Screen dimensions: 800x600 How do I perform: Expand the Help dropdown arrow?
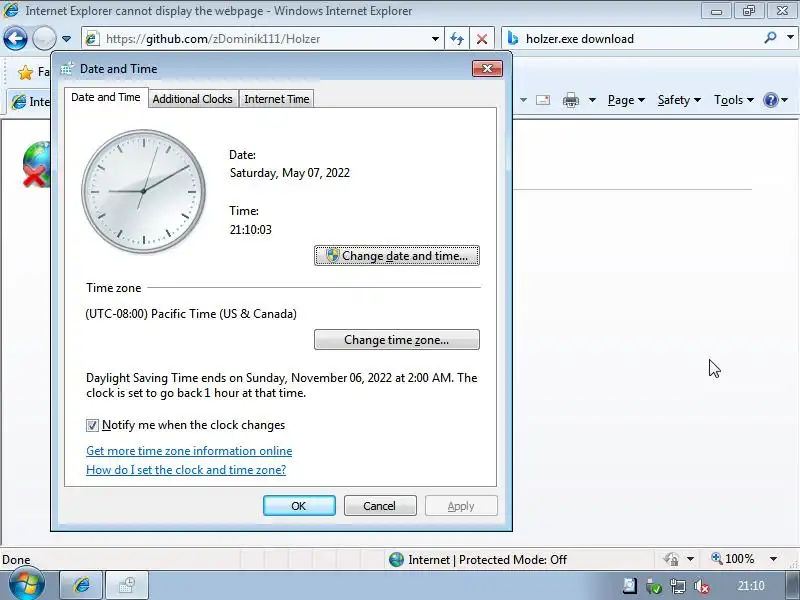[785, 100]
